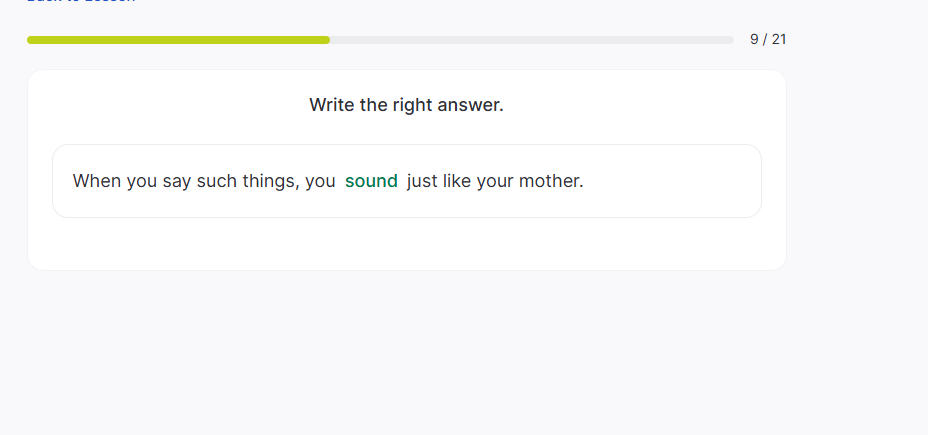Image resolution: width=928 pixels, height=435 pixels.
Task: Click the 9 / 21 question counter
Action: tap(768, 40)
